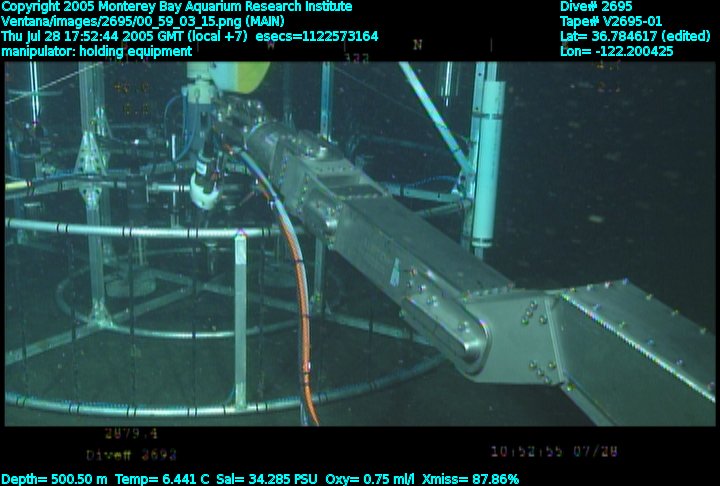
Task: Click the Dive# 2695 label
Action: coord(596,6)
